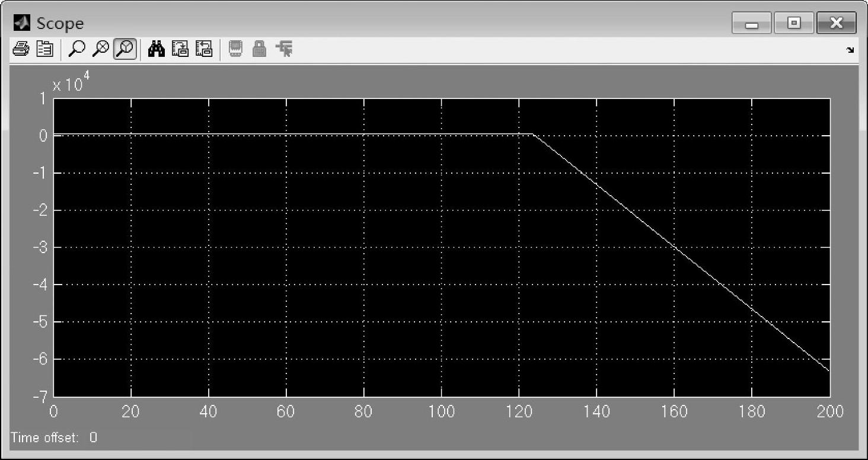
Task: Restore saved axes settings icon
Action: [x=203, y=49]
